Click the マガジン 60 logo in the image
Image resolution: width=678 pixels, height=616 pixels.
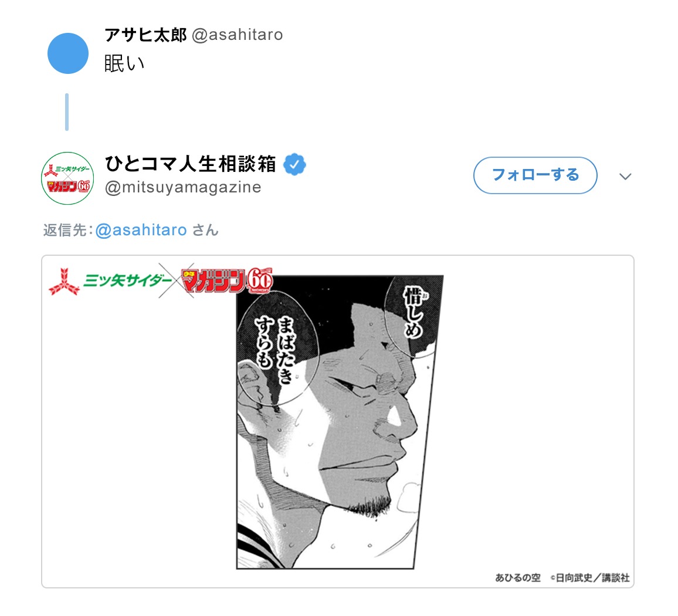tap(227, 280)
